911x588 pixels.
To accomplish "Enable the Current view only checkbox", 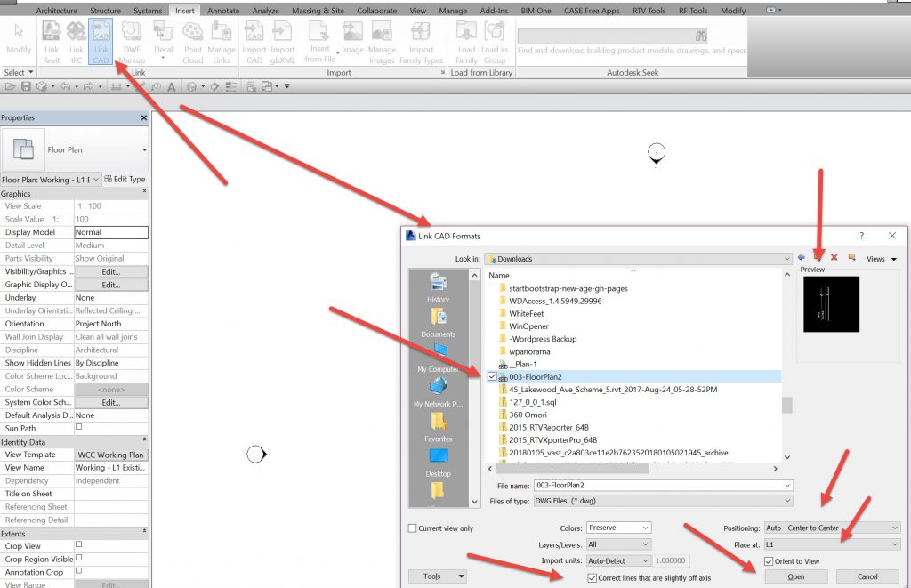I will (x=413, y=528).
